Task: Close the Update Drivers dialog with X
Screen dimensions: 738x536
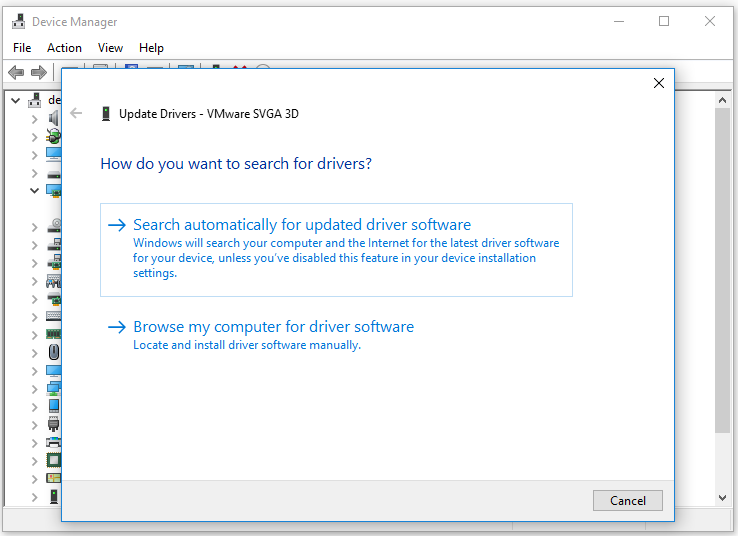Action: pos(658,83)
